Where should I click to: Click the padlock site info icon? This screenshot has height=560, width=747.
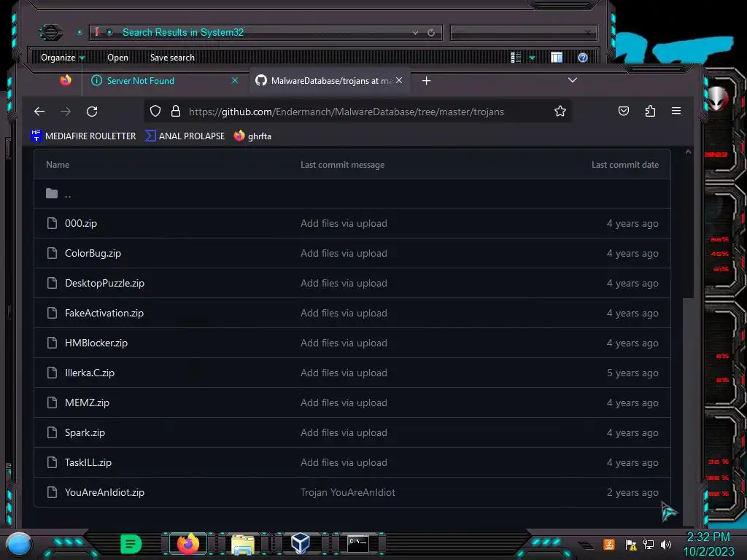176,112
